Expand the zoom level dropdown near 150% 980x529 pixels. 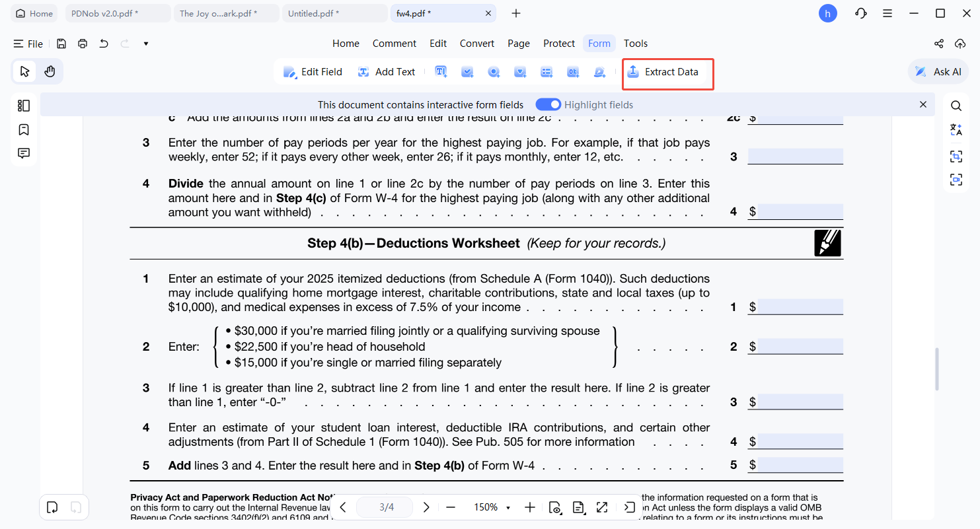pos(508,507)
